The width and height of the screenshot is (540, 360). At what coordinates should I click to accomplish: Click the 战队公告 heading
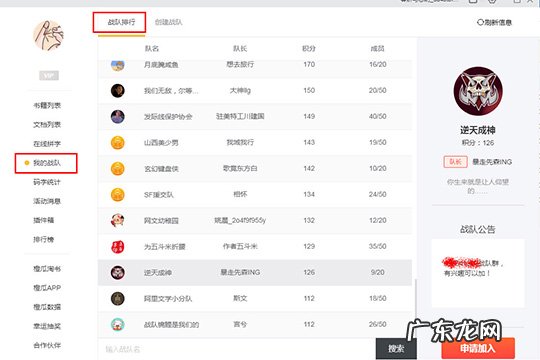(478, 229)
